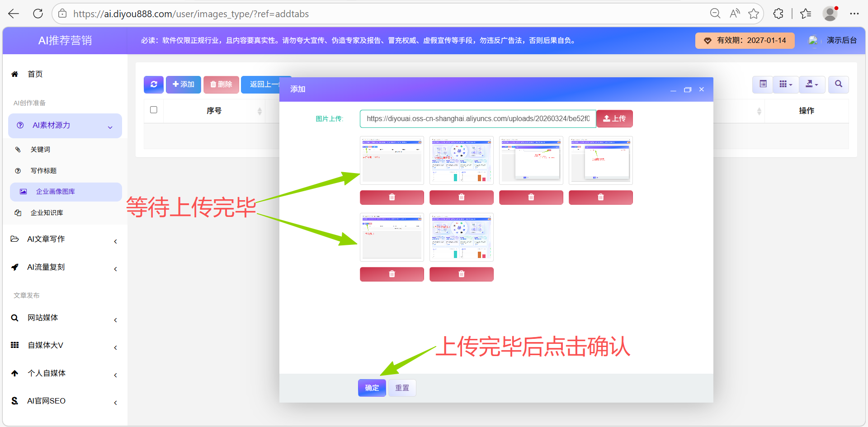Open the grid view dropdown

pyautogui.click(x=785, y=84)
